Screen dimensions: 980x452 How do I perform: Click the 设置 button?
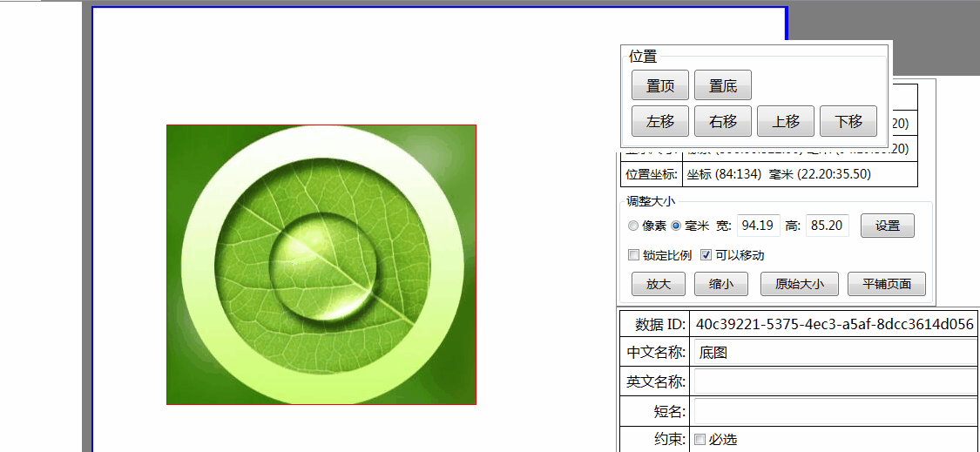888,226
